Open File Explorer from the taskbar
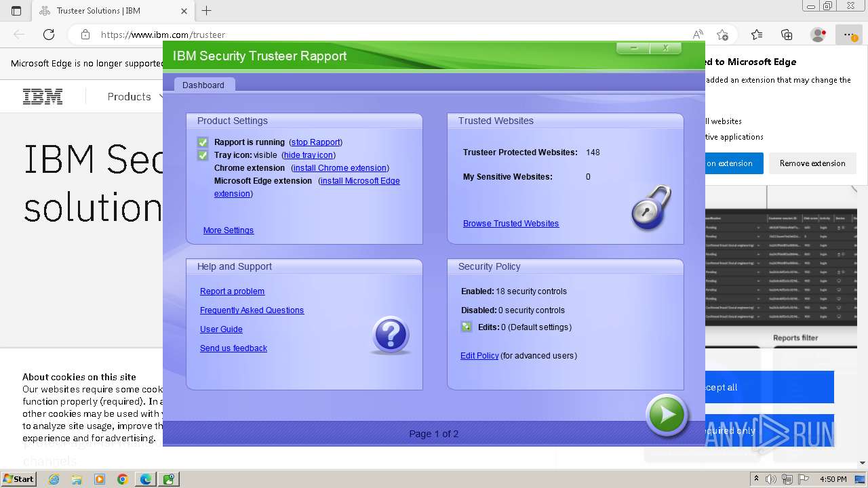868x488 pixels. coord(77,479)
